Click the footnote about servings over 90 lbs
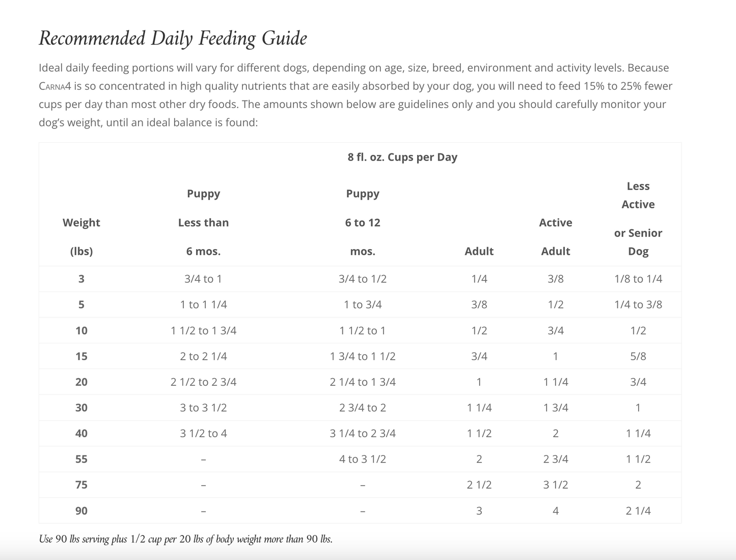Screen dimensions: 736x560 186,539
